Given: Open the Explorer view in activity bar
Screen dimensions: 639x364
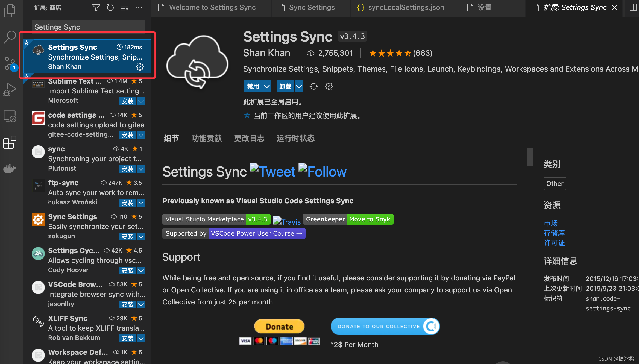Looking at the screenshot, I should pyautogui.click(x=10, y=11).
